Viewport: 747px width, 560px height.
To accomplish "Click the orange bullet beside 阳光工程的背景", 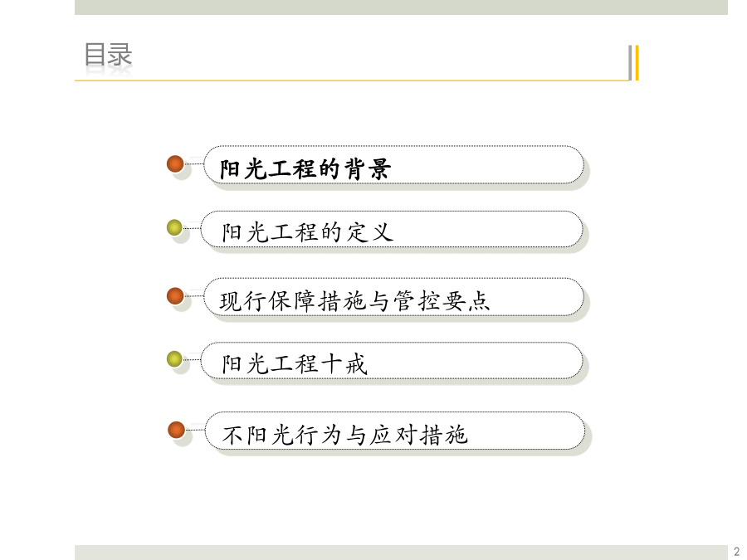I will coord(175,163).
